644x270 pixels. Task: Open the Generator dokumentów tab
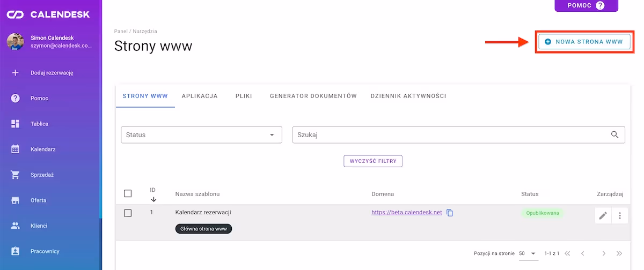click(x=313, y=96)
